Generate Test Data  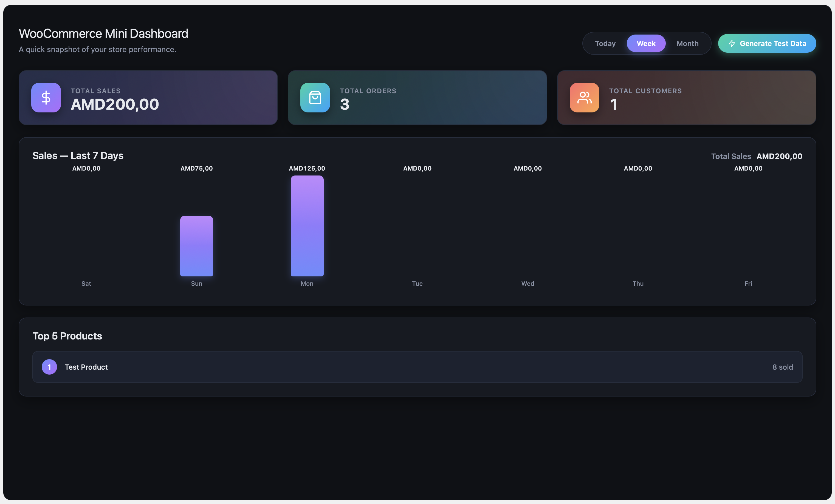pyautogui.click(x=767, y=43)
